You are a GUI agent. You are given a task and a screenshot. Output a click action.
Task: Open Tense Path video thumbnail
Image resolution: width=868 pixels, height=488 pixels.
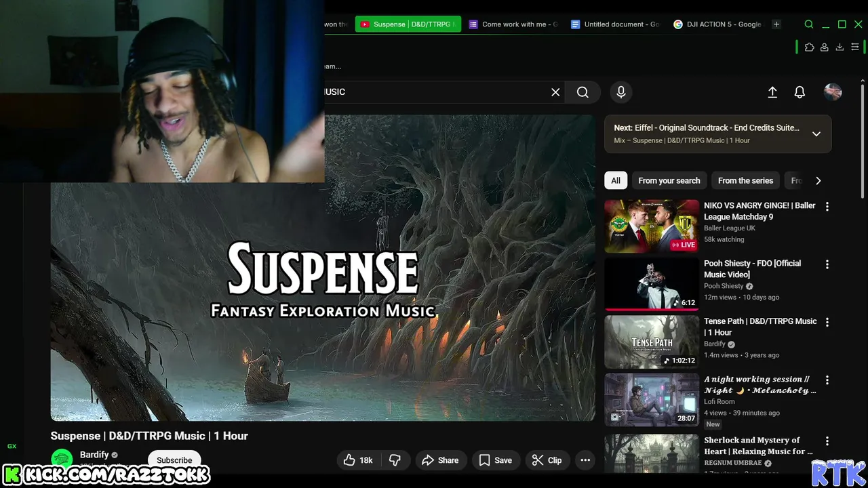tap(652, 342)
